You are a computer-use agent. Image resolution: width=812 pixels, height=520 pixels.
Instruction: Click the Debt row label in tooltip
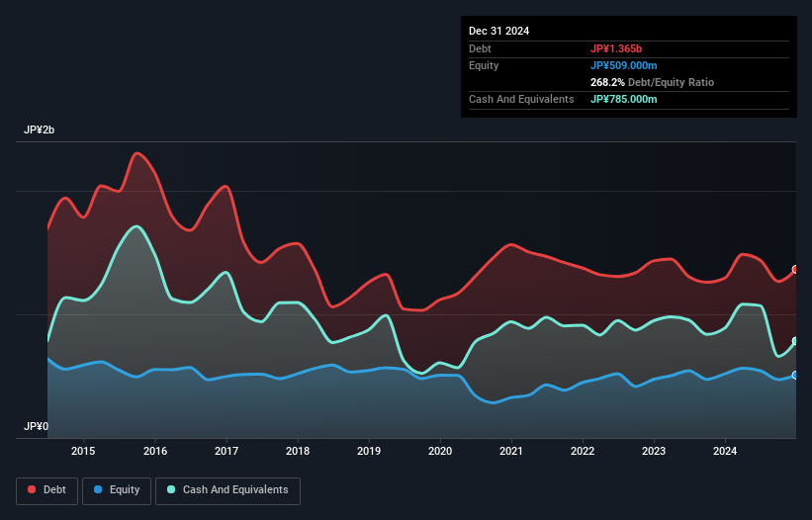480,48
